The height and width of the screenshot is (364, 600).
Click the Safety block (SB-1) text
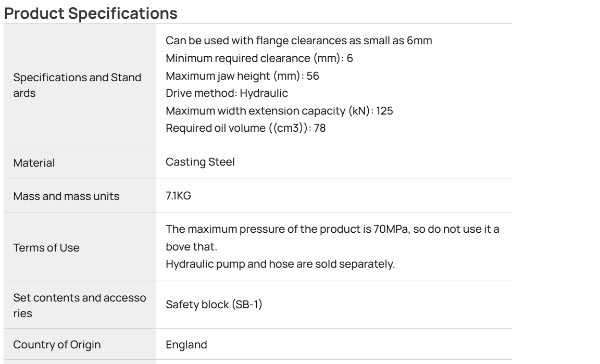[x=214, y=304]
